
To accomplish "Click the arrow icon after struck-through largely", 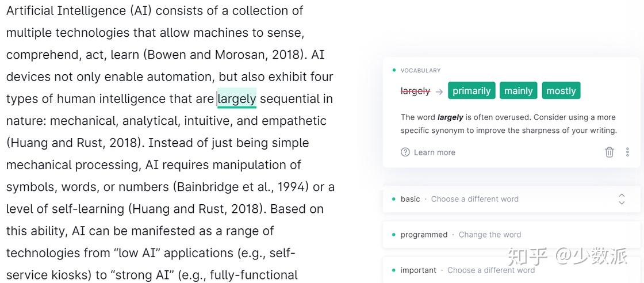I will tap(439, 91).
